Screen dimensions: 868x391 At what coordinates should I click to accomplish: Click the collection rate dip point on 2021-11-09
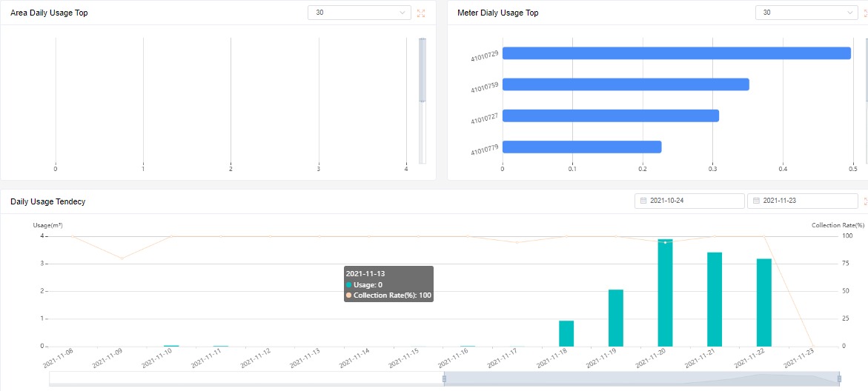[122, 258]
